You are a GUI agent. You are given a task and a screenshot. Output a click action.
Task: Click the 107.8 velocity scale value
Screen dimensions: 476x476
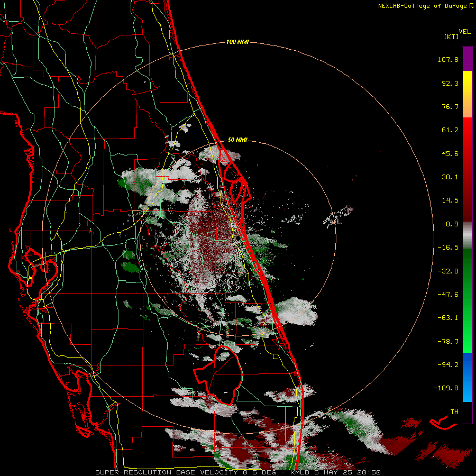[x=448, y=59]
